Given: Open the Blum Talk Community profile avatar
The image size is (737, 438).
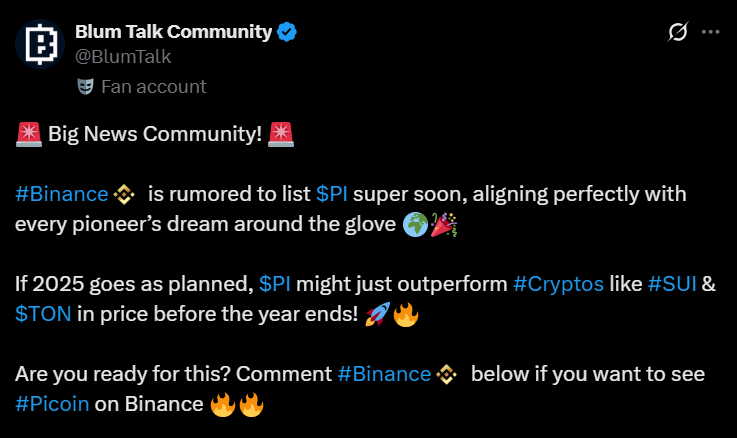Looking at the screenshot, I should (39, 44).
